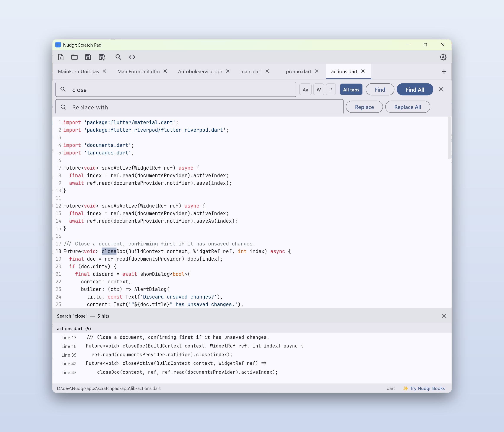Screen dimensions: 504x432
Task: Click the New file toolbar icon
Action: pyautogui.click(x=61, y=57)
